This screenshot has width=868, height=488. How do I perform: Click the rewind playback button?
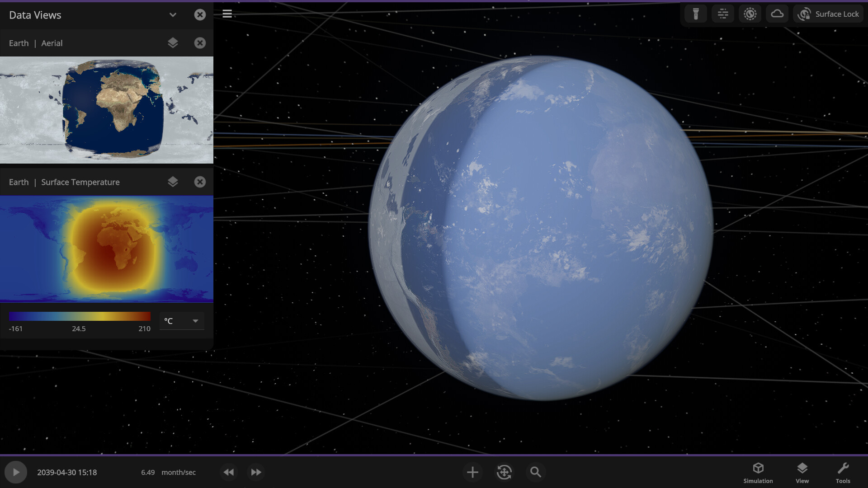pos(229,471)
